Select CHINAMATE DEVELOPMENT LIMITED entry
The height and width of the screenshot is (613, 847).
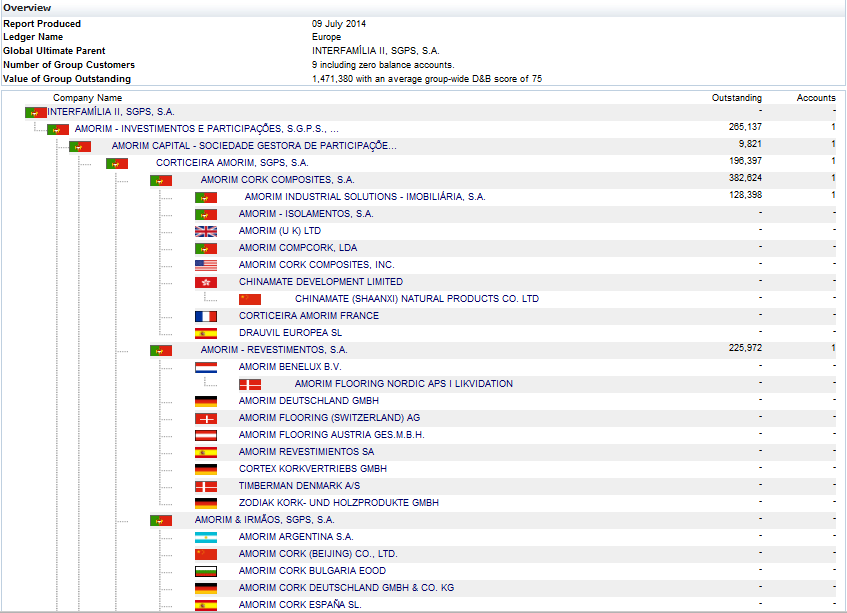pyautogui.click(x=321, y=282)
